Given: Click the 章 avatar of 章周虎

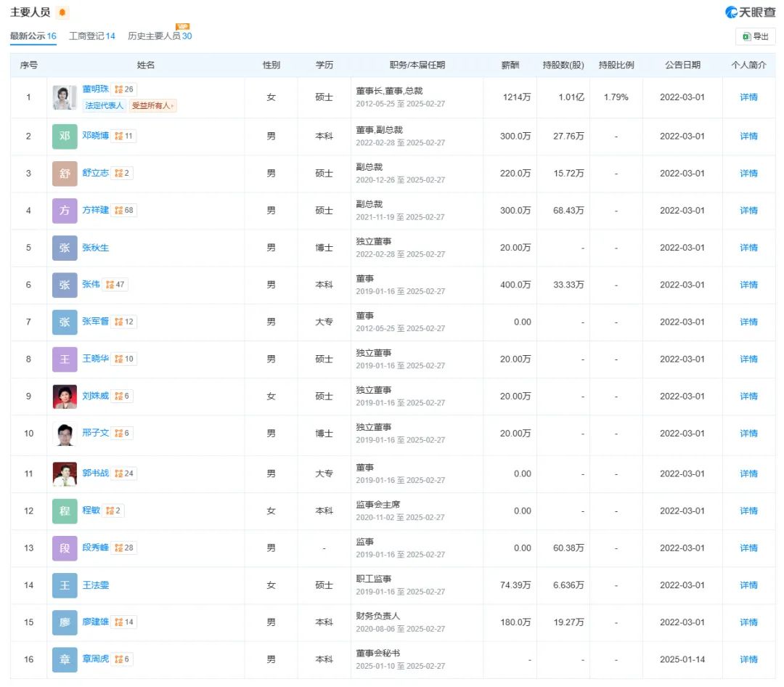Looking at the screenshot, I should [x=65, y=659].
